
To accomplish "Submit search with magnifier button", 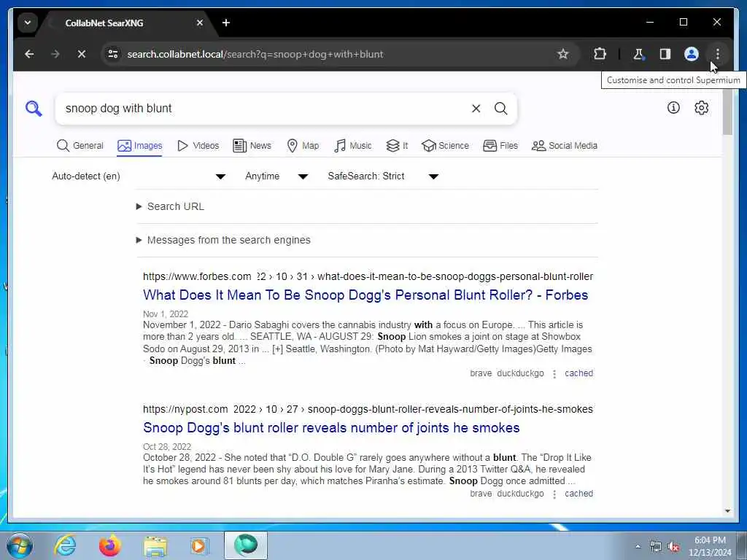I will pos(500,109).
